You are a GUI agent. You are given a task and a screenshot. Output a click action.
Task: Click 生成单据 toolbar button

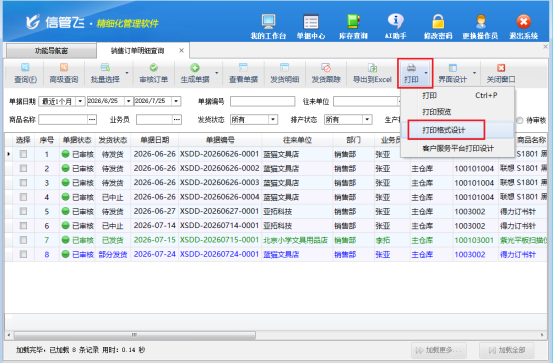coord(195,73)
